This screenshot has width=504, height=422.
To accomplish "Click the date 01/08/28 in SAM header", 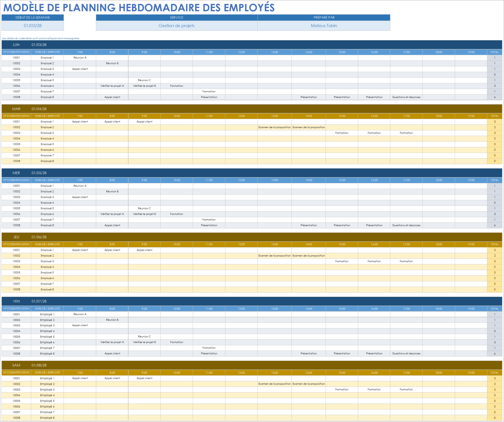I will coord(39,365).
